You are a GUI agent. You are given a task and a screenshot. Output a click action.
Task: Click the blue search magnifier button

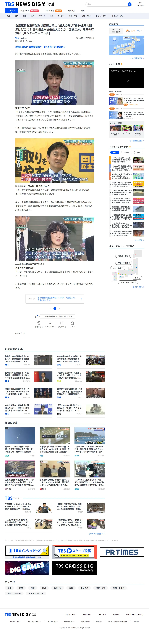(129, 4)
